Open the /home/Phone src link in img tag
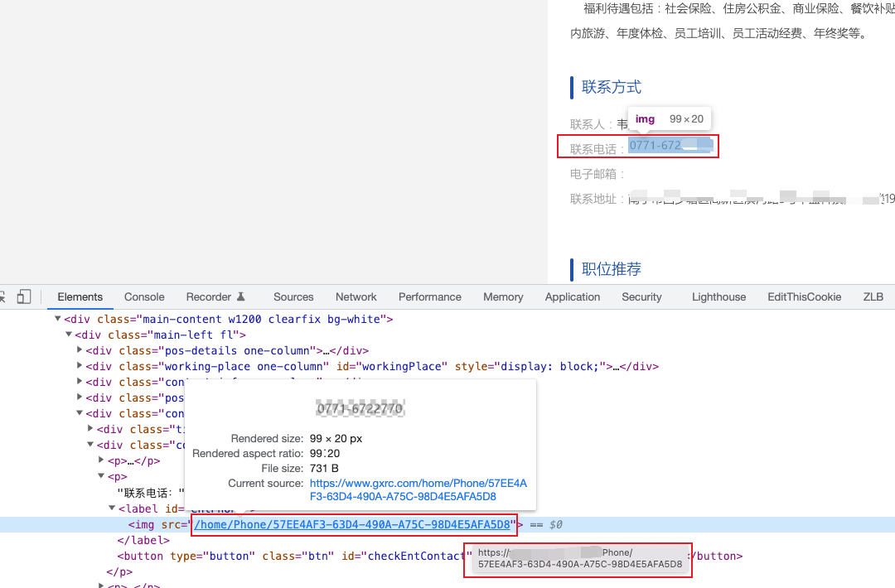This screenshot has height=588, width=895. [352, 525]
